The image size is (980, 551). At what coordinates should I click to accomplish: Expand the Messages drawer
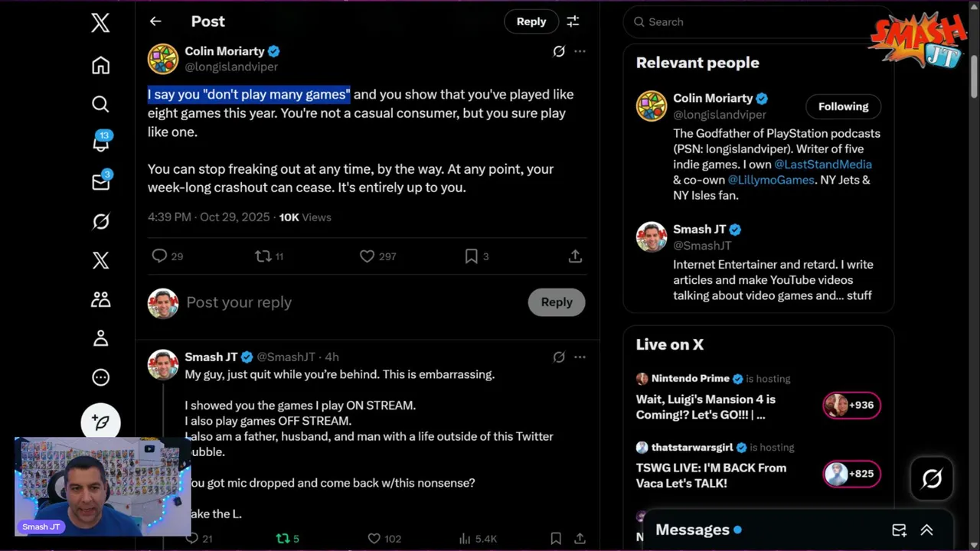[x=926, y=530]
